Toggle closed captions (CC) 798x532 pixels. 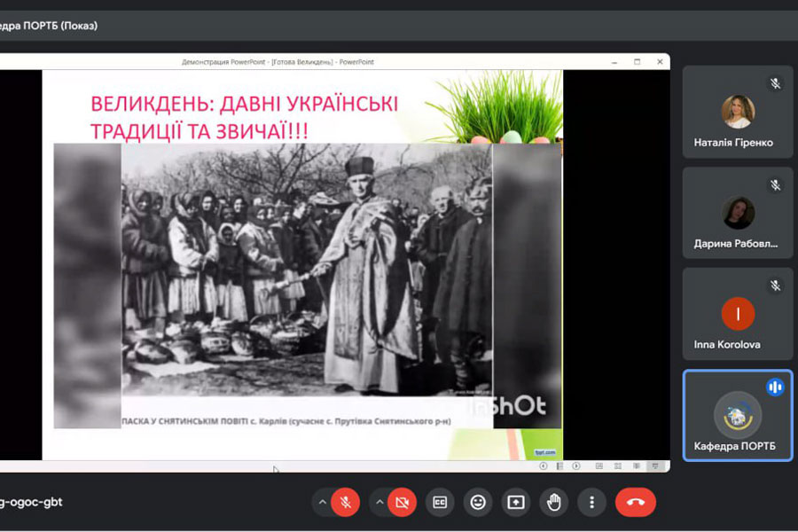coord(440,503)
